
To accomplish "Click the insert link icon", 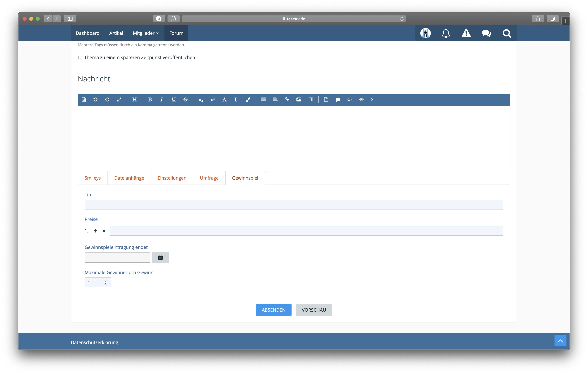I will point(287,99).
